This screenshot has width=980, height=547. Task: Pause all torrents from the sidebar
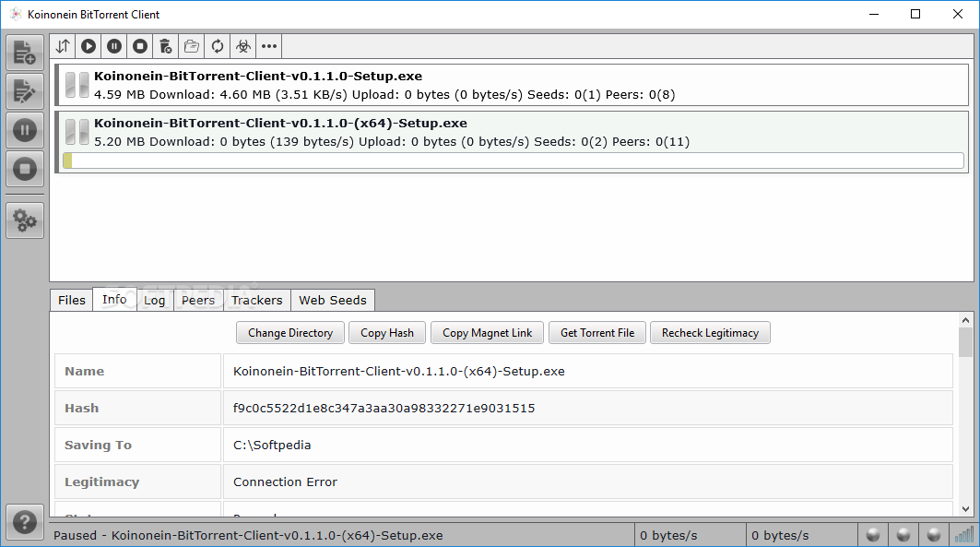(25, 130)
